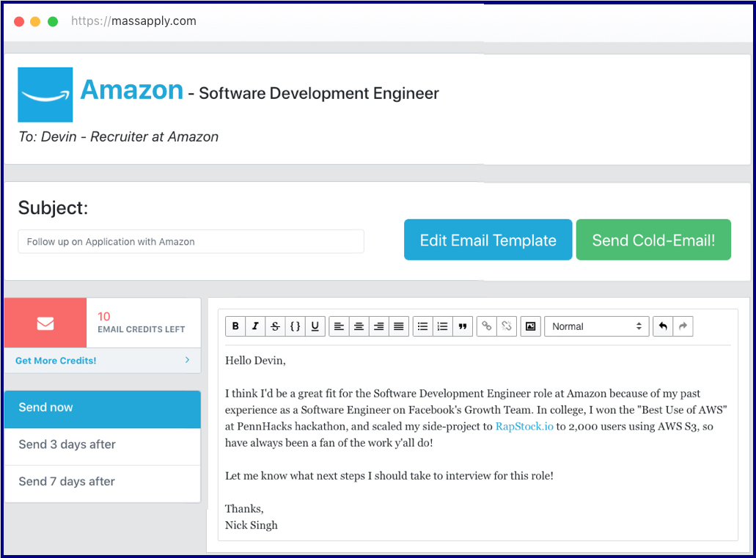756x558 pixels.
Task: Click the Subject: heading label
Action: (x=53, y=208)
